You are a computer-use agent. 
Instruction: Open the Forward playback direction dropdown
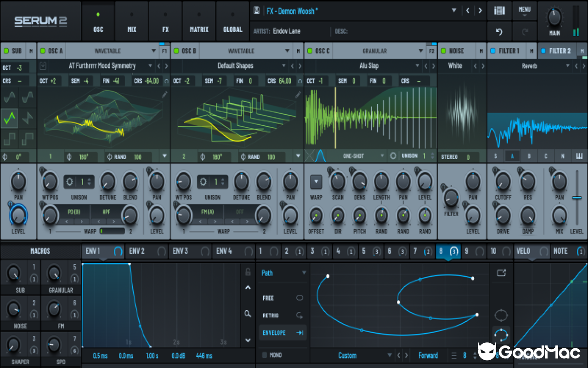coord(428,355)
